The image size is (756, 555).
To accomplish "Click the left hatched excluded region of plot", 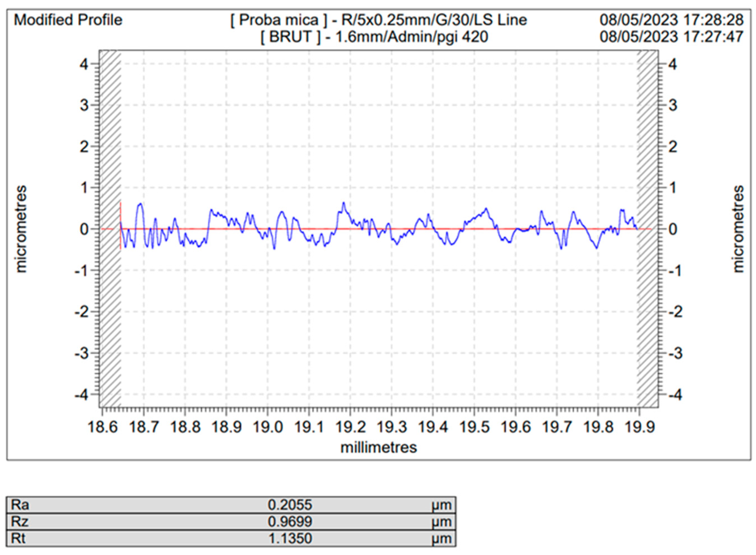I will point(110,229).
